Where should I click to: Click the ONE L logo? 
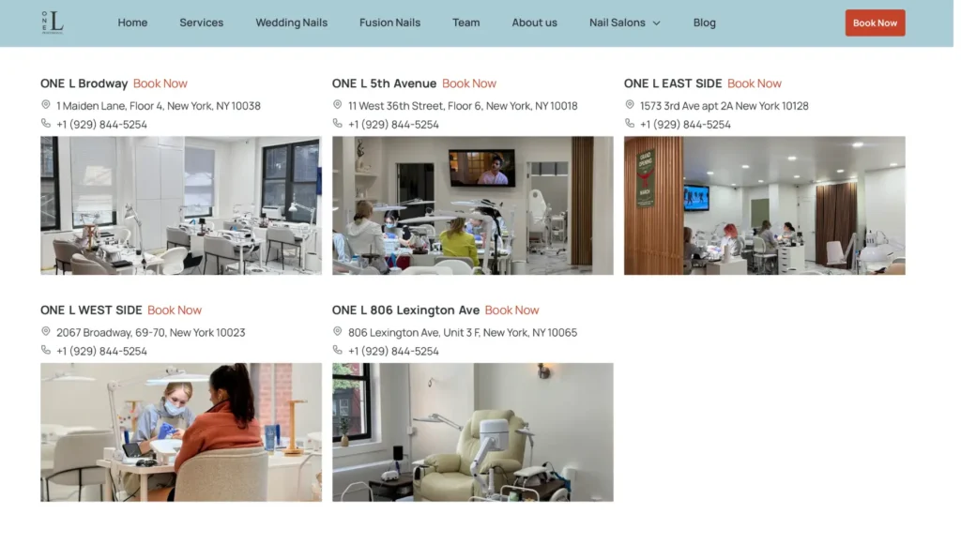click(x=53, y=23)
